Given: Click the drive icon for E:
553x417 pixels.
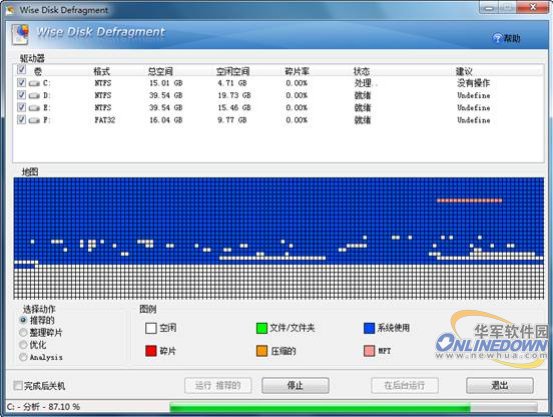Looking at the screenshot, I should tap(34, 108).
